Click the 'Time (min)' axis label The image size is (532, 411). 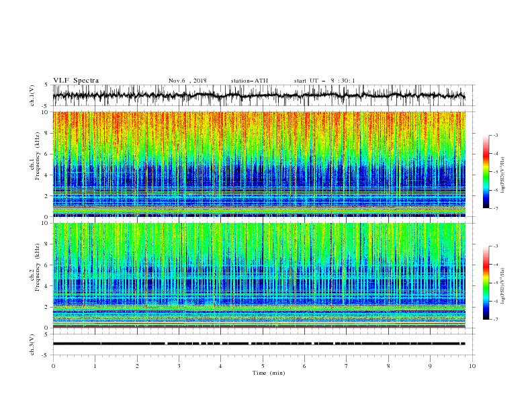[x=269, y=373]
